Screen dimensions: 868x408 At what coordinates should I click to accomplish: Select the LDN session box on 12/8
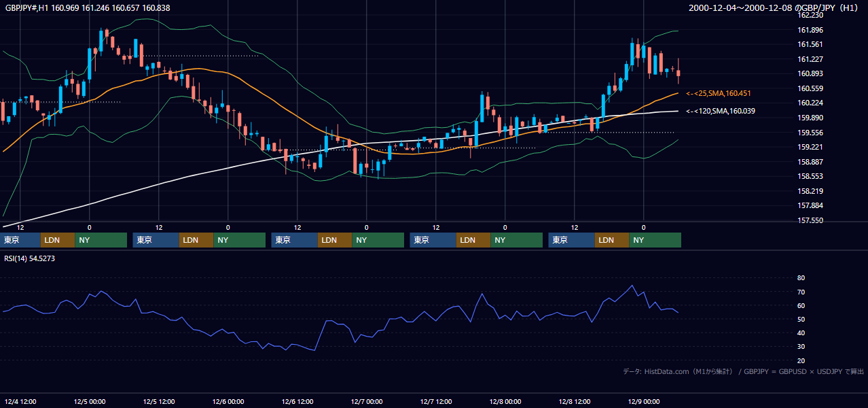pyautogui.click(x=612, y=240)
